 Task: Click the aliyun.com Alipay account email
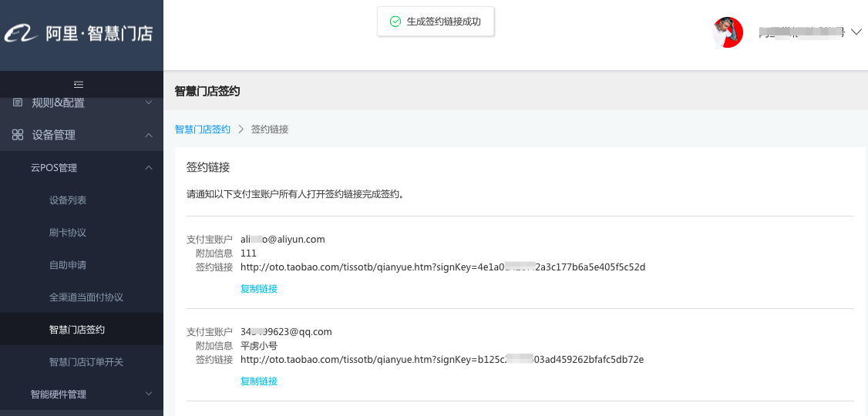[x=283, y=239]
